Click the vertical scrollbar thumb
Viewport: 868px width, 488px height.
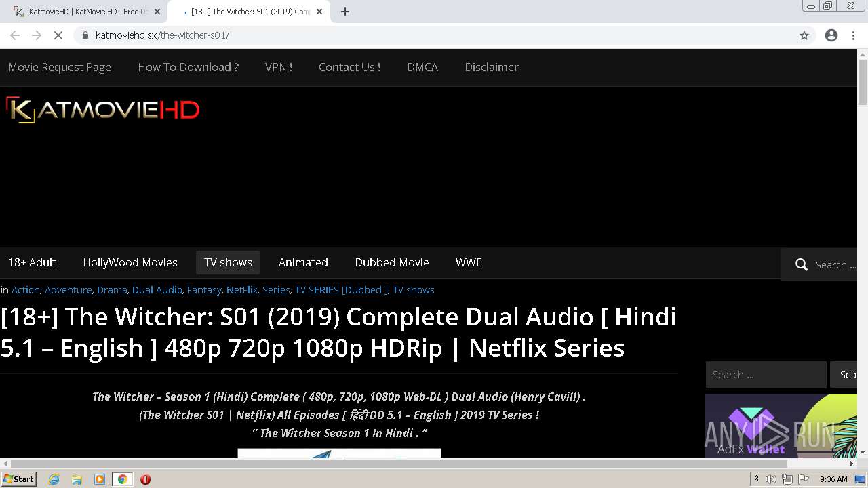point(863,83)
